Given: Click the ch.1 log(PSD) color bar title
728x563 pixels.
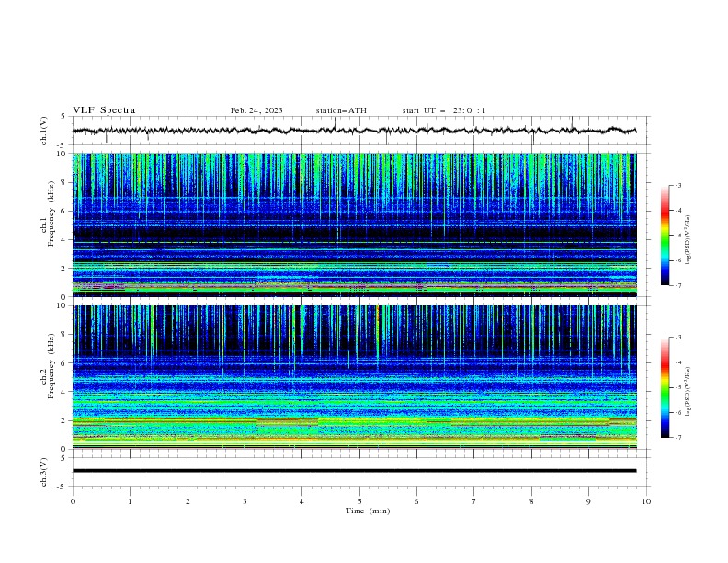Looking at the screenshot, I should click(688, 240).
